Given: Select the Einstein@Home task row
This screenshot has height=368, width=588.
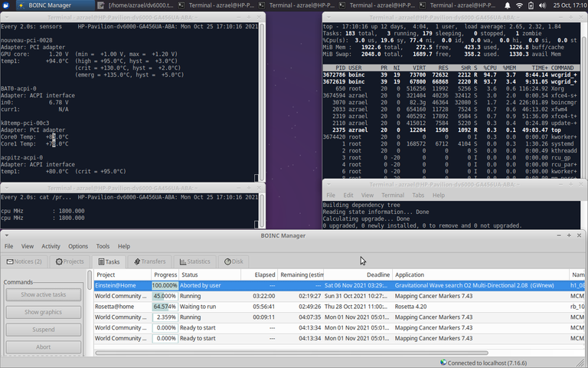Looking at the screenshot, I should [x=339, y=285].
